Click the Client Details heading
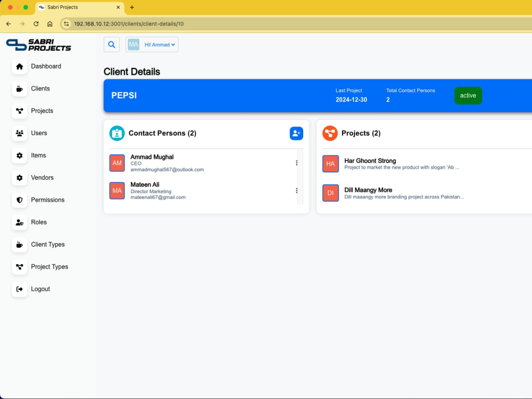The height and width of the screenshot is (399, 532). [131, 72]
